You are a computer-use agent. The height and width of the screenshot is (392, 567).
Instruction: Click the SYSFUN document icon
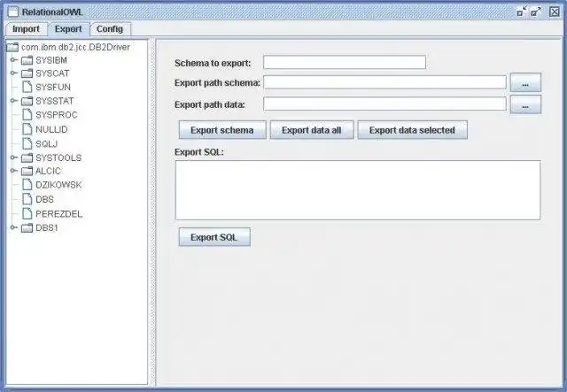pyautogui.click(x=27, y=87)
